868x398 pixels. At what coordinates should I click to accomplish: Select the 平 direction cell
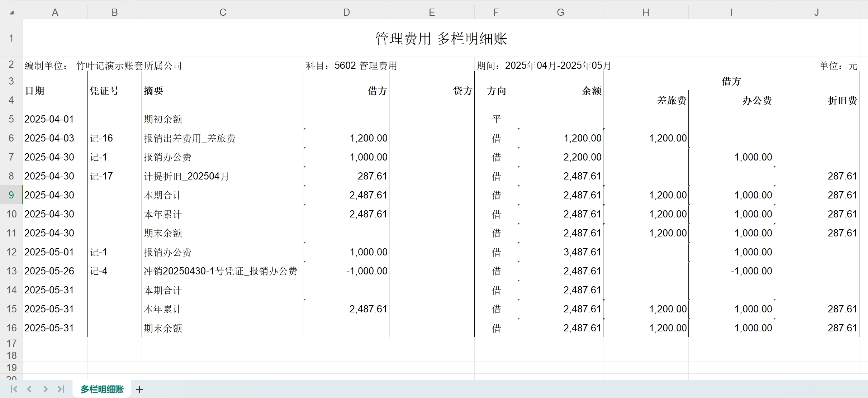point(496,119)
